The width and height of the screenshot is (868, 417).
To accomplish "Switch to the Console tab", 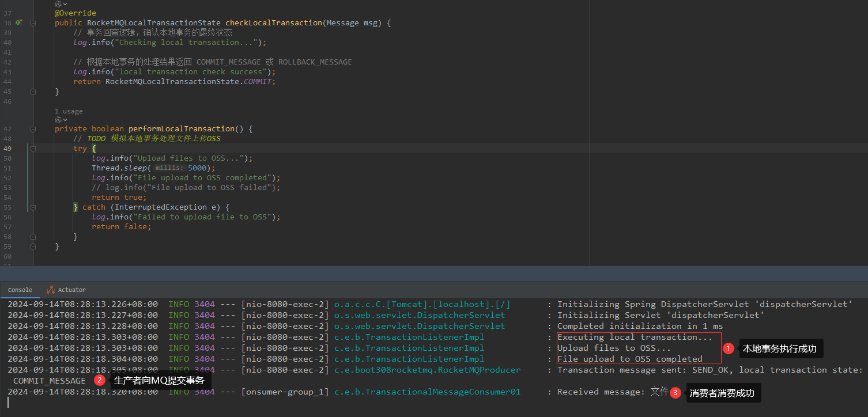I will pyautogui.click(x=20, y=290).
